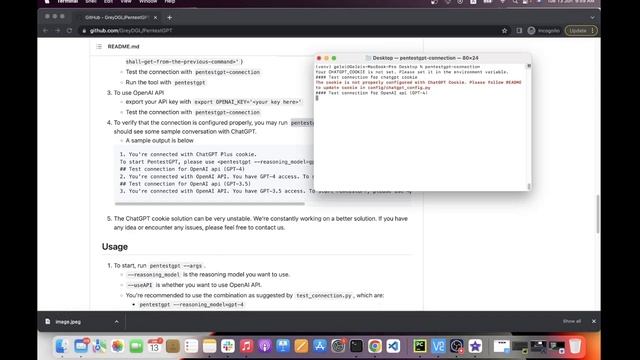
Task: Click the '--reasoning_model' option code text
Action: pos(153,275)
